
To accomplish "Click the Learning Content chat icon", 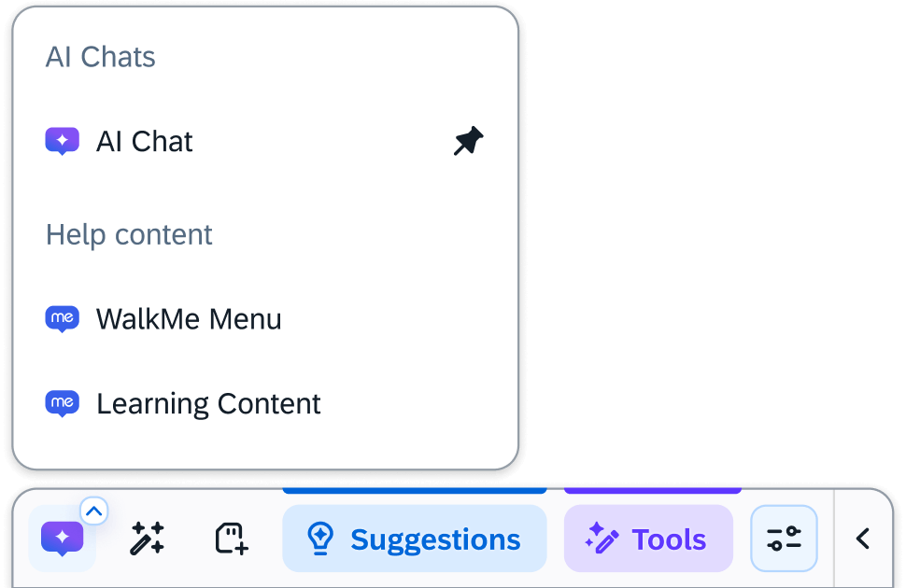I will pyautogui.click(x=63, y=403).
